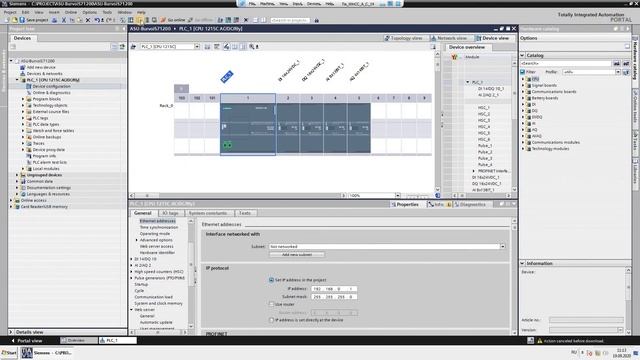Select Time synchronization in the properties tree

coord(159,227)
